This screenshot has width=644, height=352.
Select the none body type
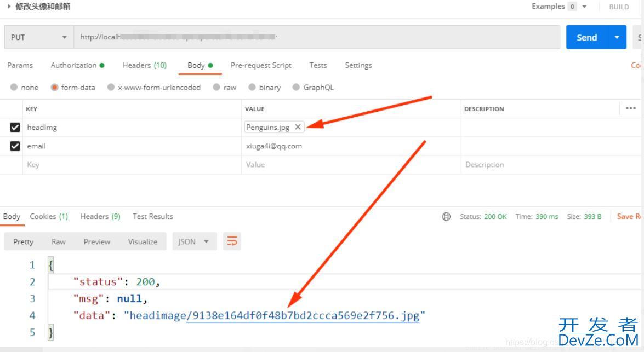[24, 88]
